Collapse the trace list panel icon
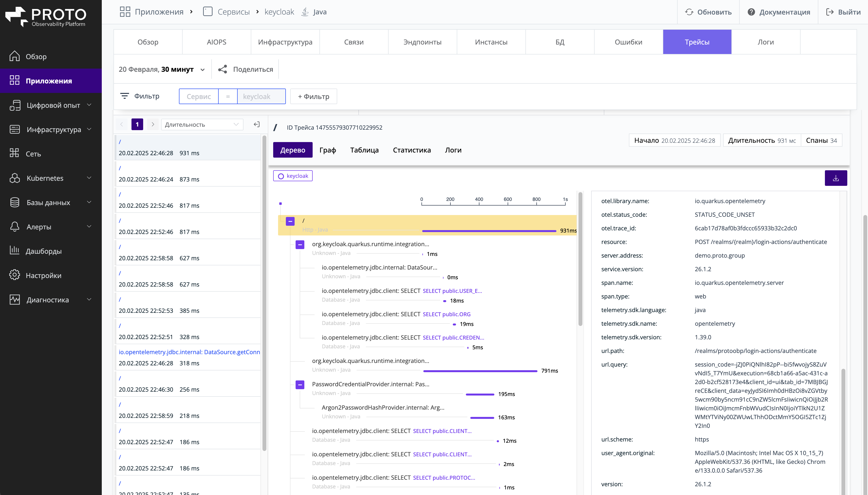This screenshot has width=868, height=495. pyautogui.click(x=257, y=125)
